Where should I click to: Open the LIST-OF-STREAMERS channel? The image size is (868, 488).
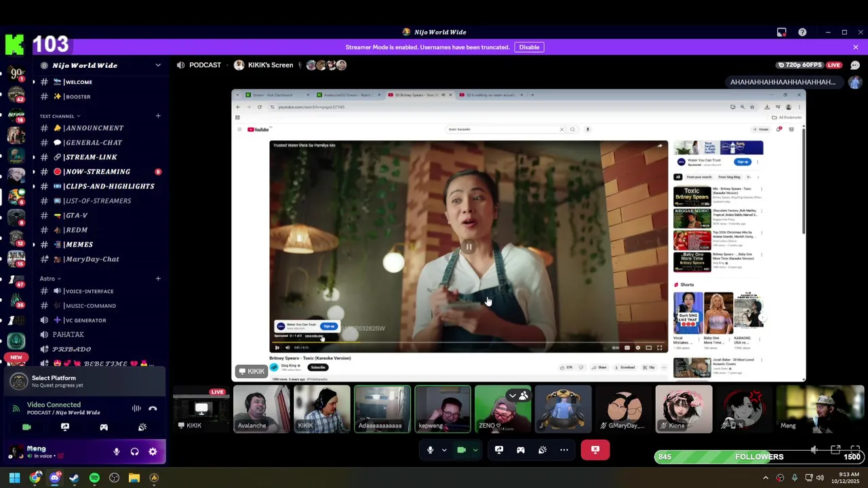[100, 201]
